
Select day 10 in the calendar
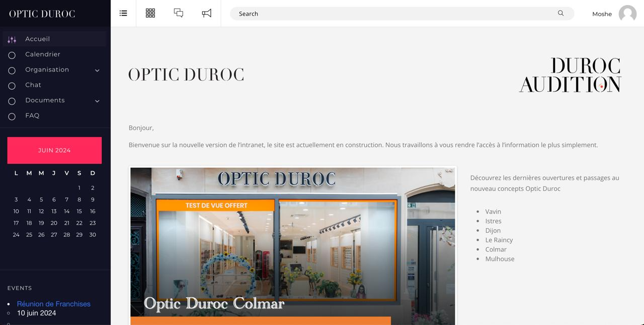16,211
